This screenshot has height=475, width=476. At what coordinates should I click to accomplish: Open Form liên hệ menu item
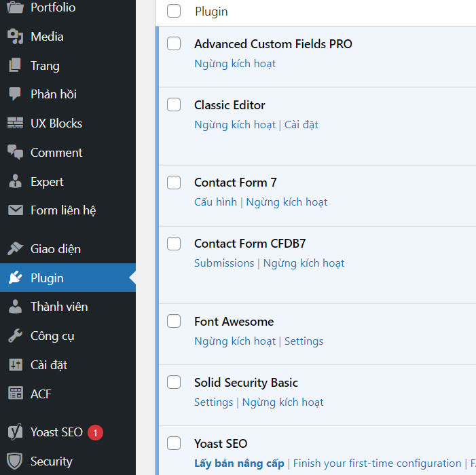click(x=68, y=210)
